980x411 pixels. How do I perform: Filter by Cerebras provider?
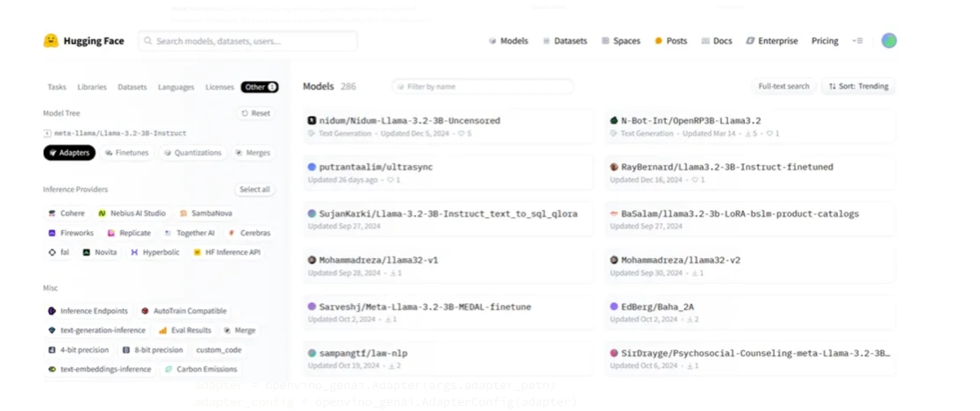[x=249, y=233]
